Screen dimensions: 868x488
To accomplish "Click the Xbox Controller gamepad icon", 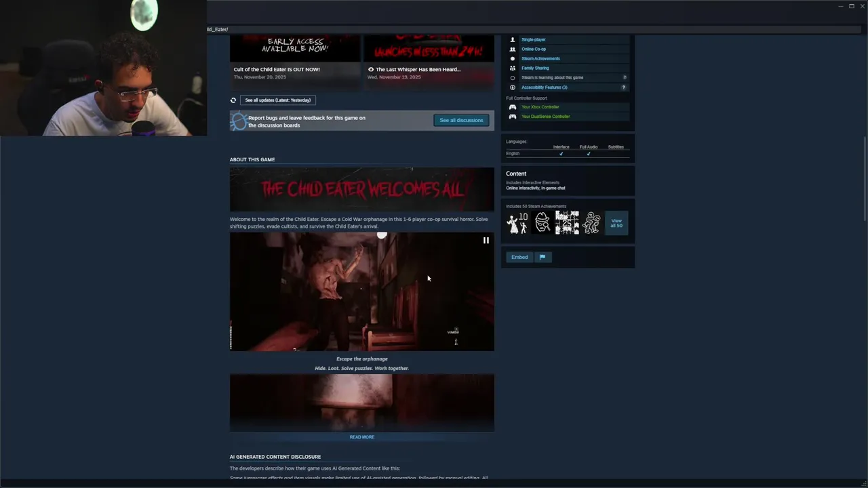I will click(513, 107).
